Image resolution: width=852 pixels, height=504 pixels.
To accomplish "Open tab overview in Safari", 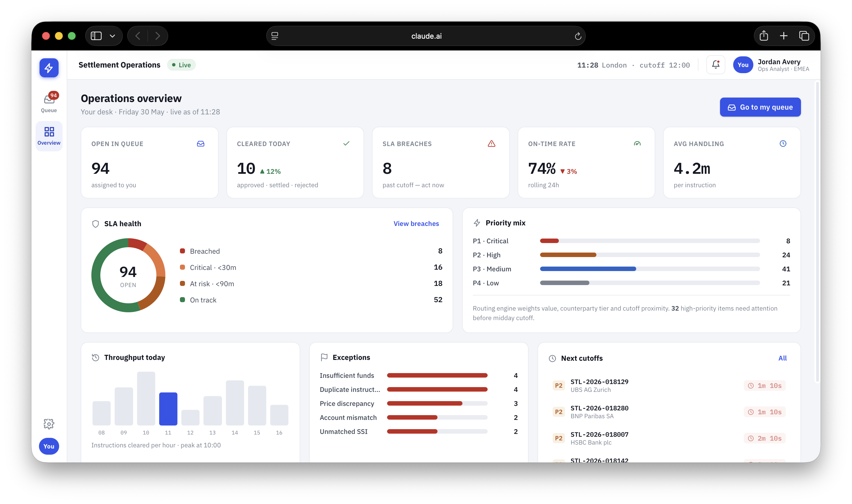I will [804, 36].
